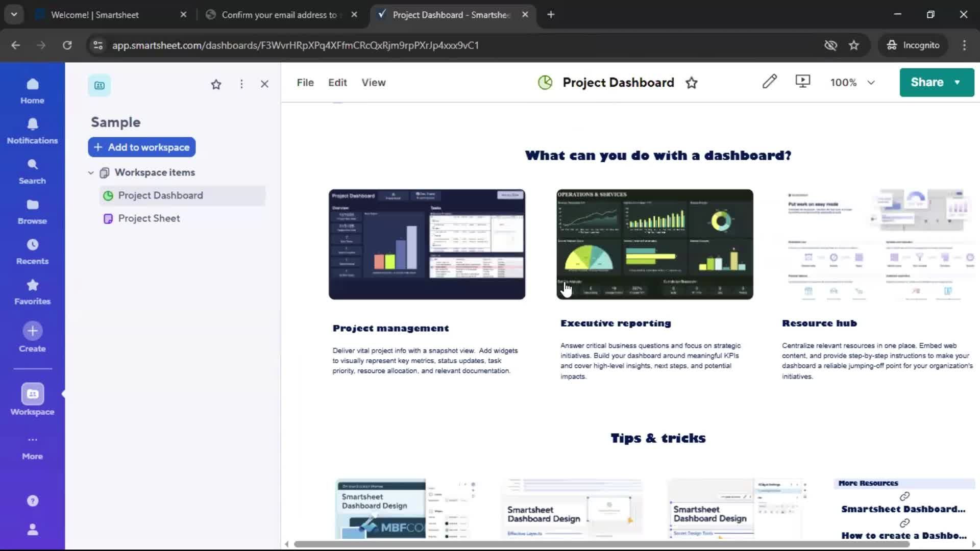Open the Browse section in the sidebar
This screenshot has width=980, height=551.
click(32, 210)
